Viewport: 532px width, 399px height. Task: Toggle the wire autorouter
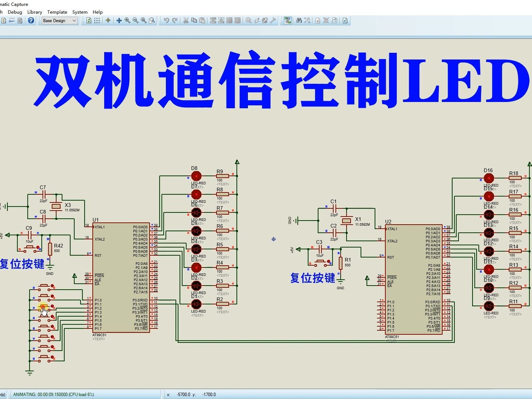pos(287,20)
